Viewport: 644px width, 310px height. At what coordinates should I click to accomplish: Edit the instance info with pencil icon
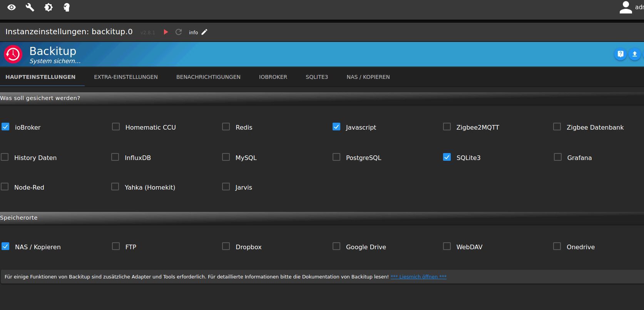click(204, 32)
